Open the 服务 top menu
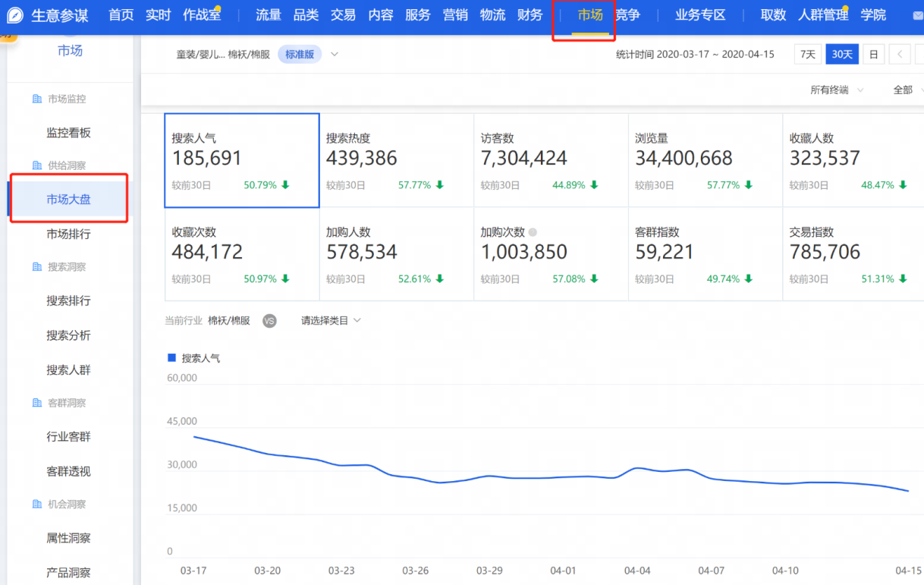Screen dimensions: 924x585 pos(418,15)
